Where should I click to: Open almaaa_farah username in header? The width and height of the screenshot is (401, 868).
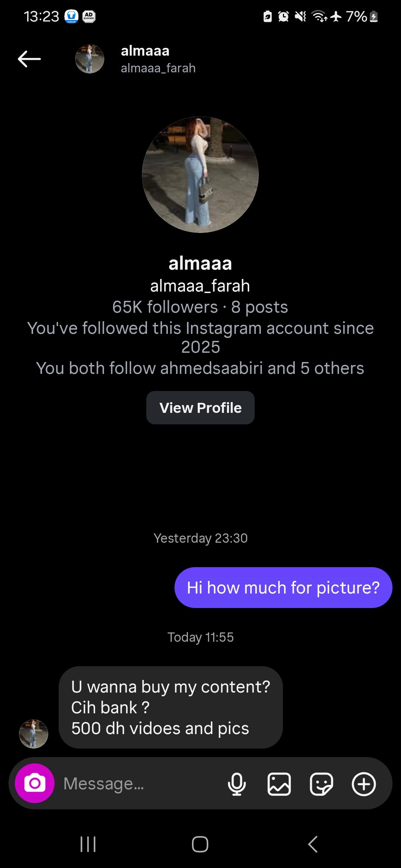(158, 68)
